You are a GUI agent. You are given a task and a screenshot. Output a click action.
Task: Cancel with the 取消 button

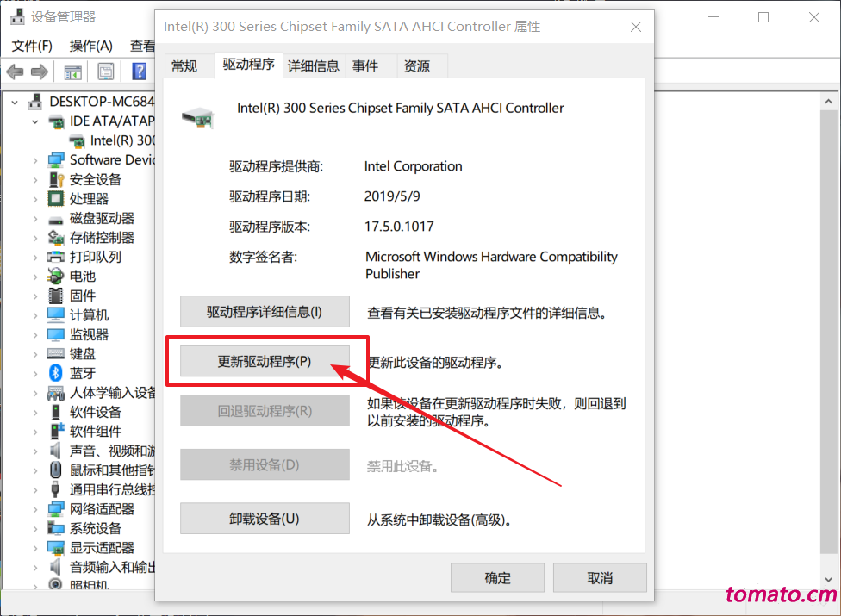600,577
